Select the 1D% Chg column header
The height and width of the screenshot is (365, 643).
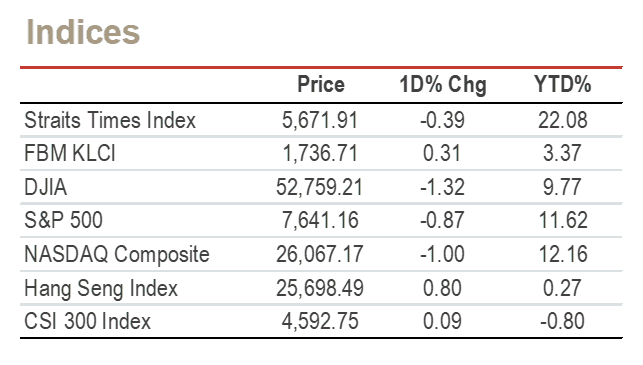coord(443,85)
